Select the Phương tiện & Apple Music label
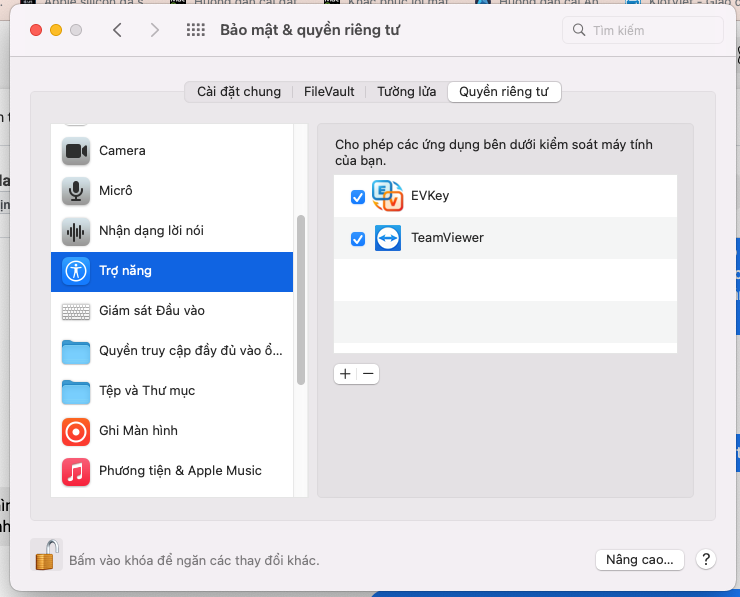The image size is (740, 597). click(180, 471)
